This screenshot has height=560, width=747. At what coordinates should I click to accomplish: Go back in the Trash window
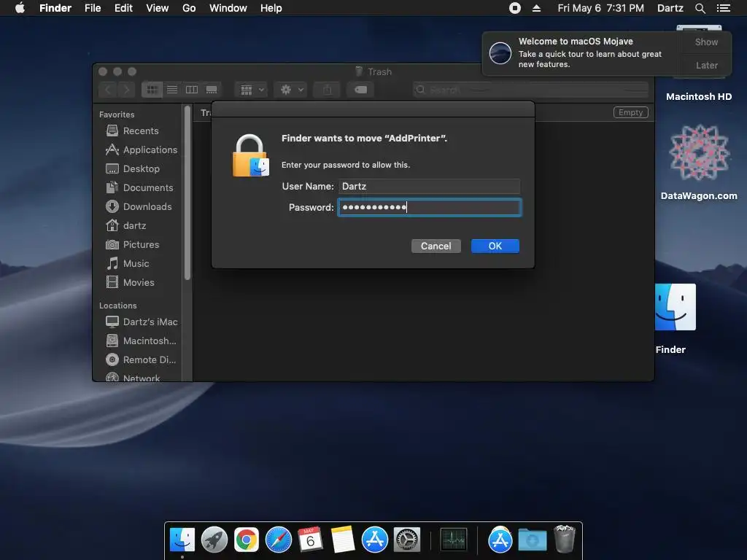pyautogui.click(x=108, y=90)
